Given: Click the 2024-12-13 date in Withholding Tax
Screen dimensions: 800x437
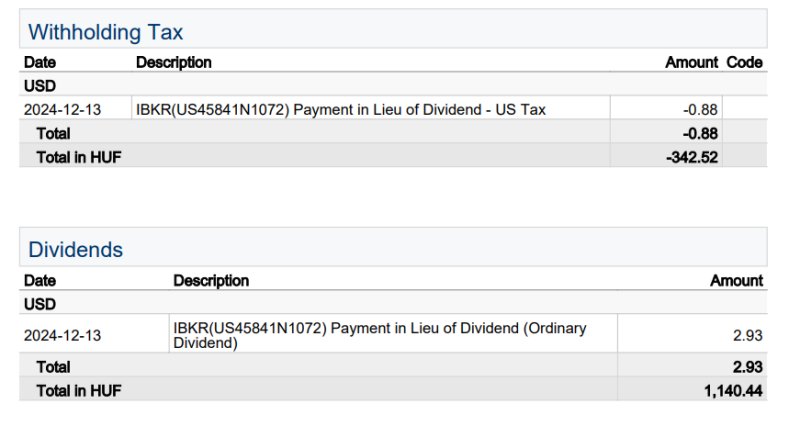Looking at the screenshot, I should click(62, 110).
